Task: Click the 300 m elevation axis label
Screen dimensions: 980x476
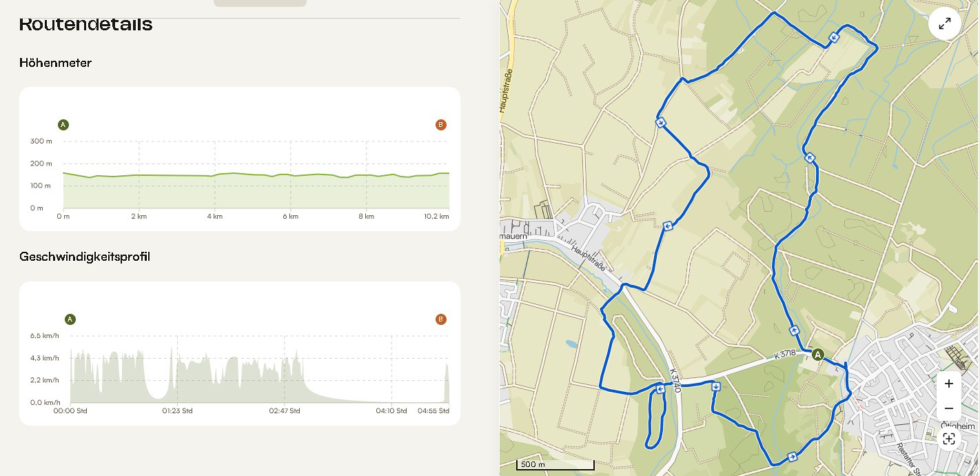Action: point(41,141)
